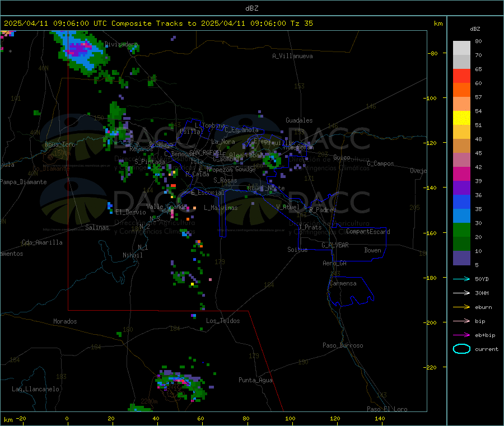
Task: Click the pink bip arrow icon
Action: 461,321
